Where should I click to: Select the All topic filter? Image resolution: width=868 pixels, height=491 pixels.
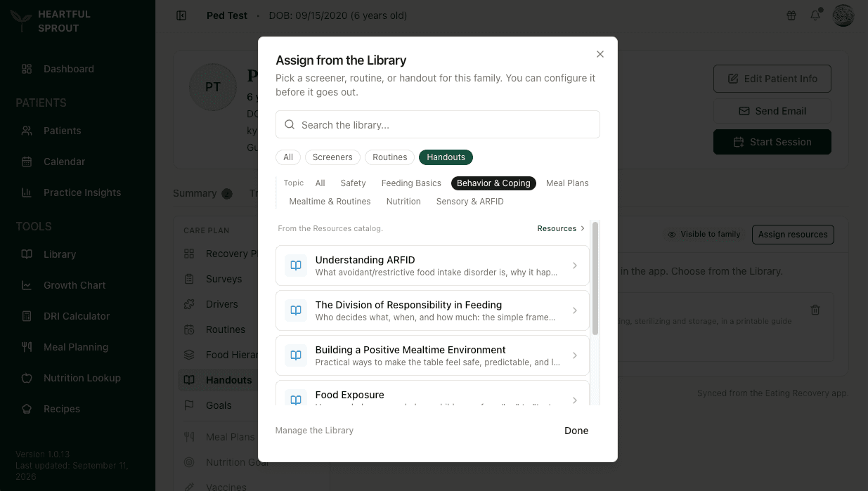coord(320,183)
